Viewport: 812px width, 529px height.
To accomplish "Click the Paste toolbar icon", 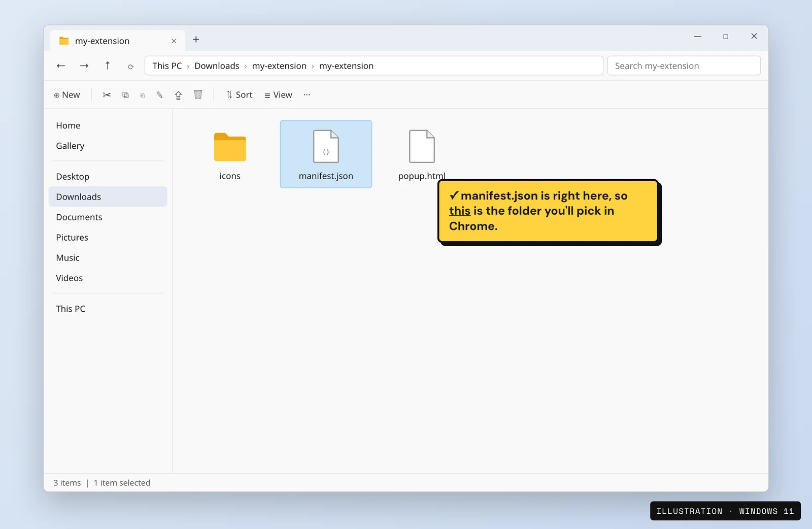I will tap(143, 95).
